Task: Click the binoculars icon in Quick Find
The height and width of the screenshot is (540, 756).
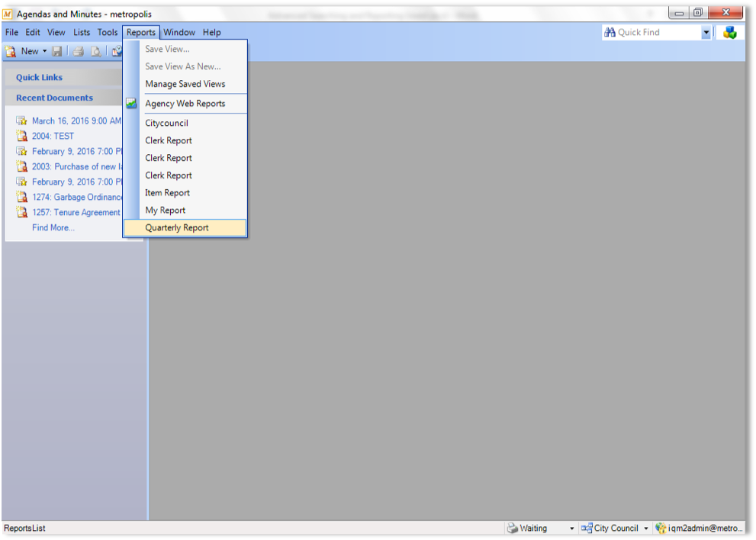Action: pos(610,32)
